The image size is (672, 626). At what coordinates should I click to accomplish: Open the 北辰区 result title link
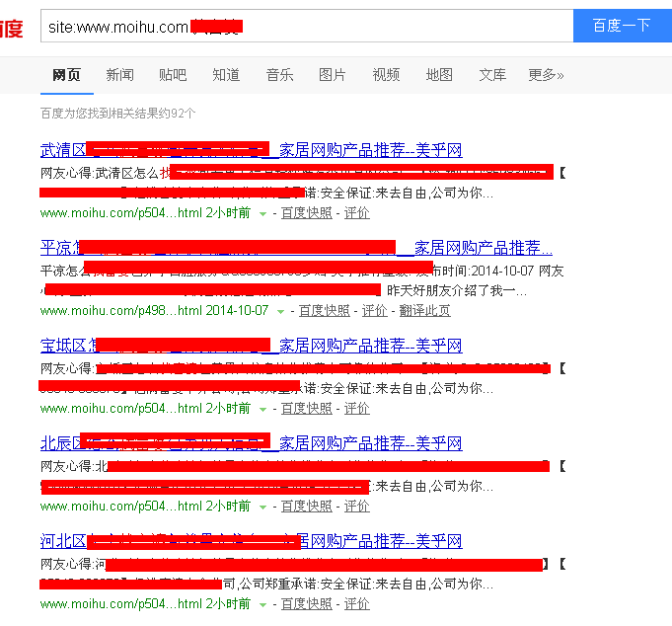(252, 443)
